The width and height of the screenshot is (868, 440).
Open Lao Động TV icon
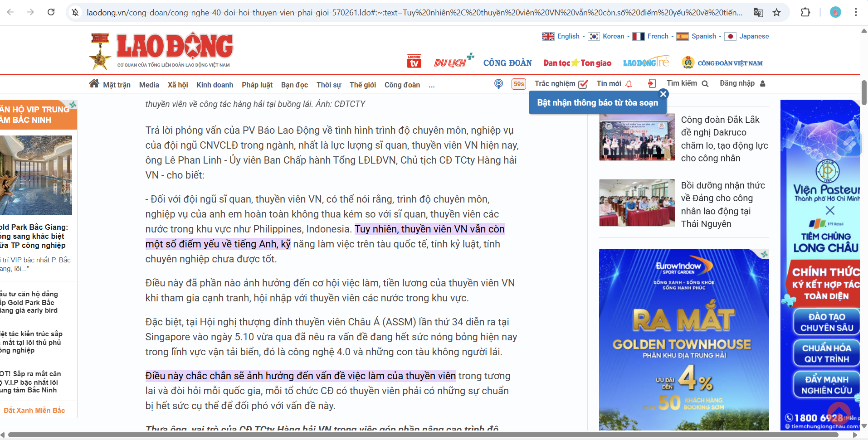[x=414, y=62]
